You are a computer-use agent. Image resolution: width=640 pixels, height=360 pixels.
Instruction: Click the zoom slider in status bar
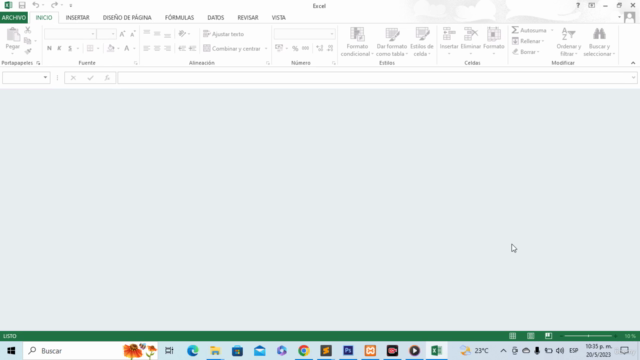tap(588, 336)
